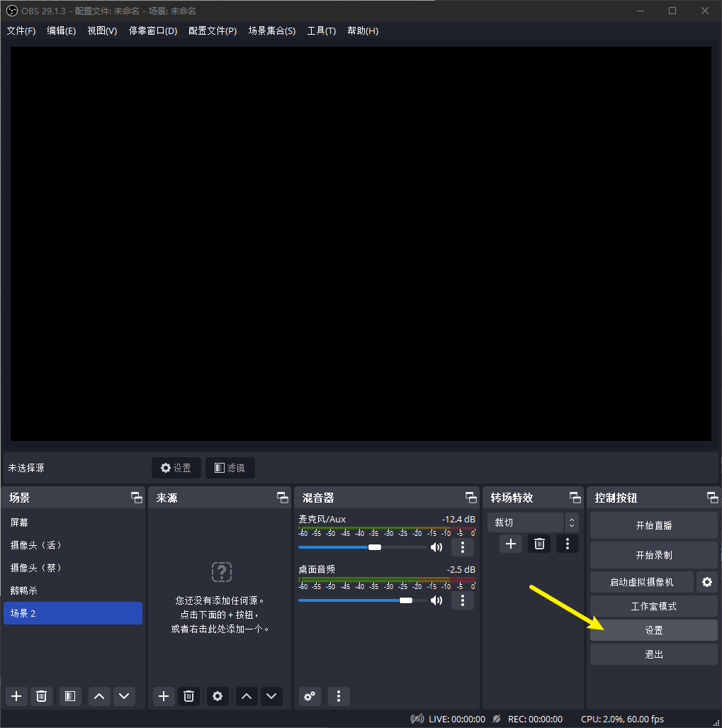The image size is (722, 728).
Task: Click 启动虚拟摄像机 button
Action: (x=642, y=582)
